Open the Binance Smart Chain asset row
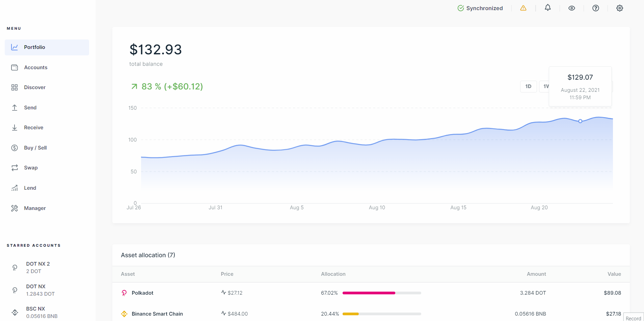The width and height of the screenshot is (644, 321). (x=371, y=314)
